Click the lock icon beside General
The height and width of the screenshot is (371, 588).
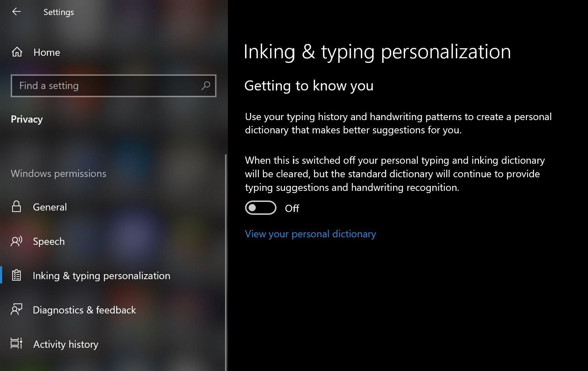[16, 207]
